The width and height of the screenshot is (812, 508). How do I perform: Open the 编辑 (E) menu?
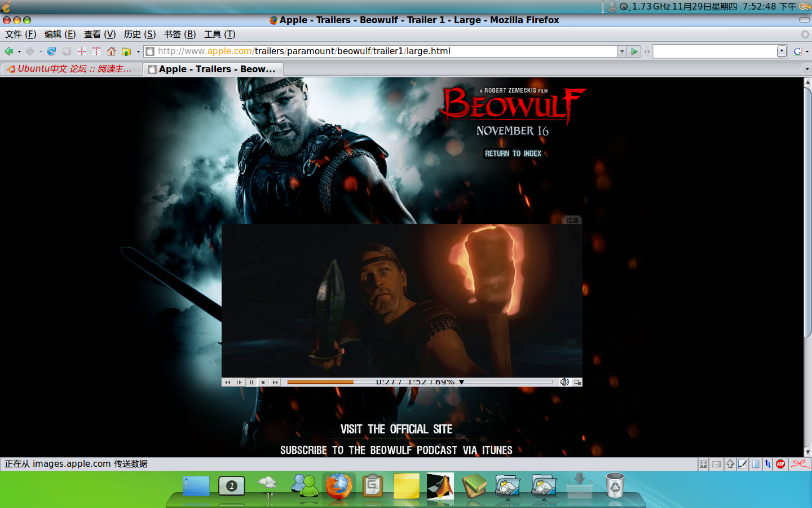coord(60,34)
